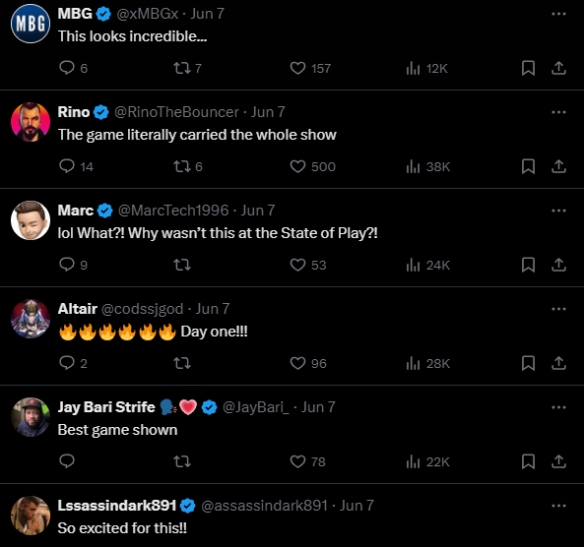
Task: Repost Rino's tweet about the game
Action: [188, 166]
